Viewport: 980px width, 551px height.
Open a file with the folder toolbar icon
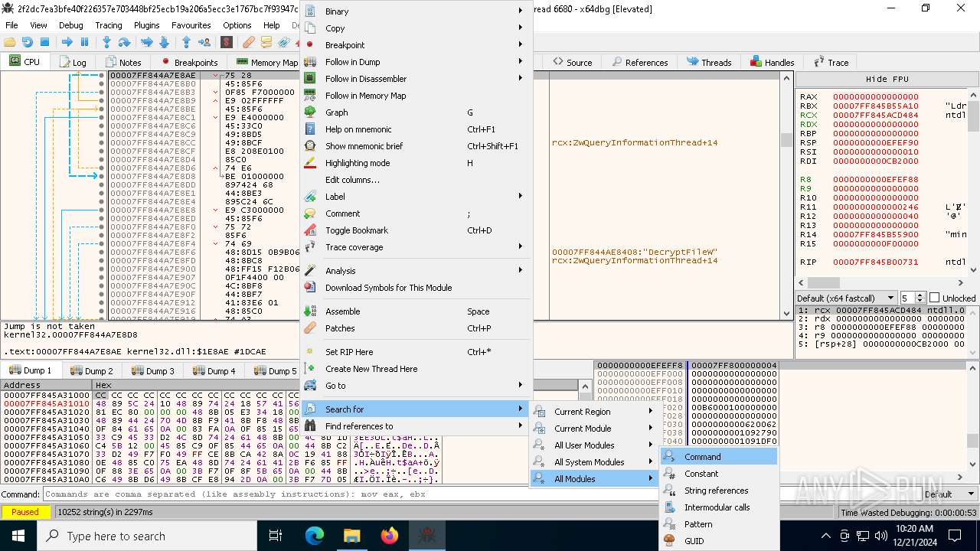[x=10, y=42]
